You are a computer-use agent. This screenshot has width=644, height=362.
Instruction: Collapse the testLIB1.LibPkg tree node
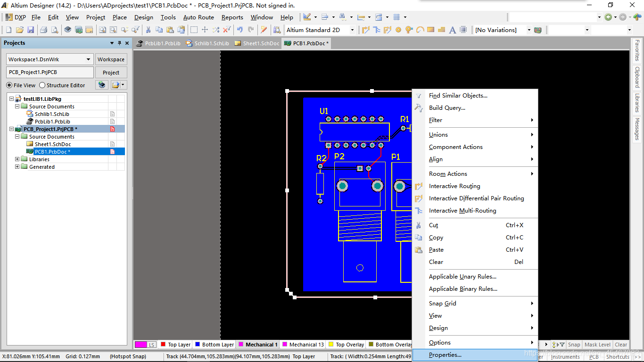pyautogui.click(x=12, y=99)
